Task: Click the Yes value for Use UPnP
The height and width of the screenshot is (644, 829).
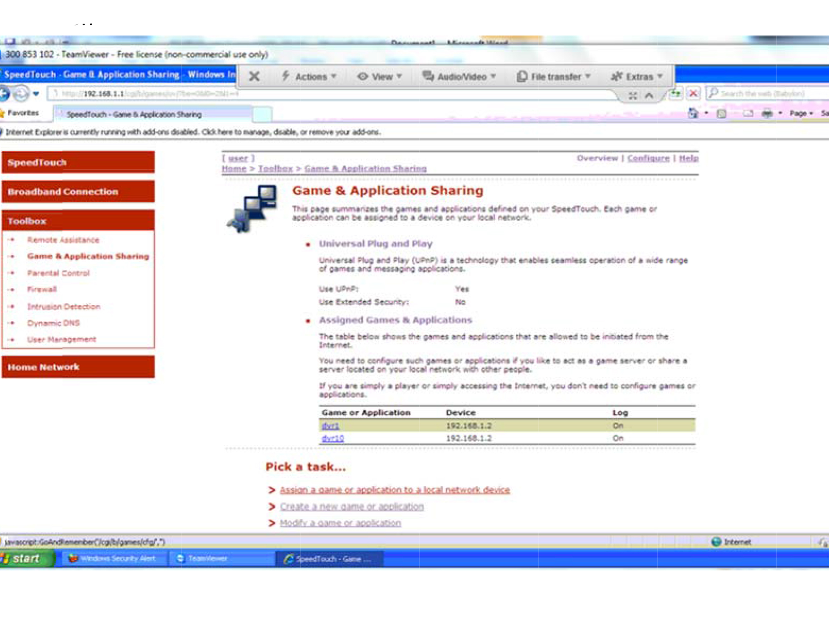Action: click(x=462, y=289)
